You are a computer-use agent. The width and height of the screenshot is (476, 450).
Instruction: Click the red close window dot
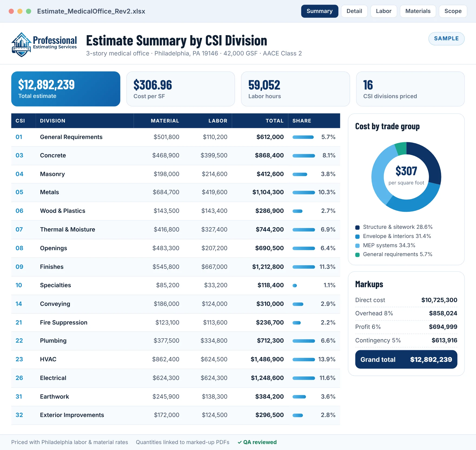coord(11,11)
